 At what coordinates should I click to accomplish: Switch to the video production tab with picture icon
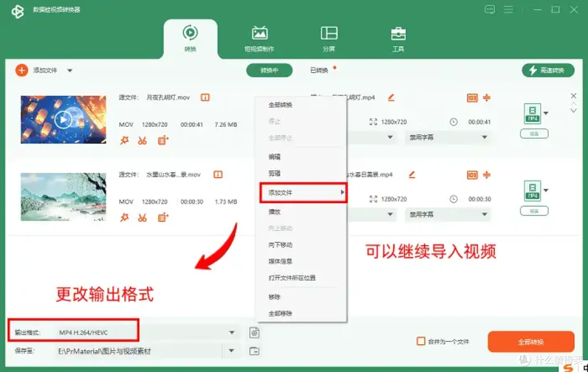pyautogui.click(x=260, y=39)
